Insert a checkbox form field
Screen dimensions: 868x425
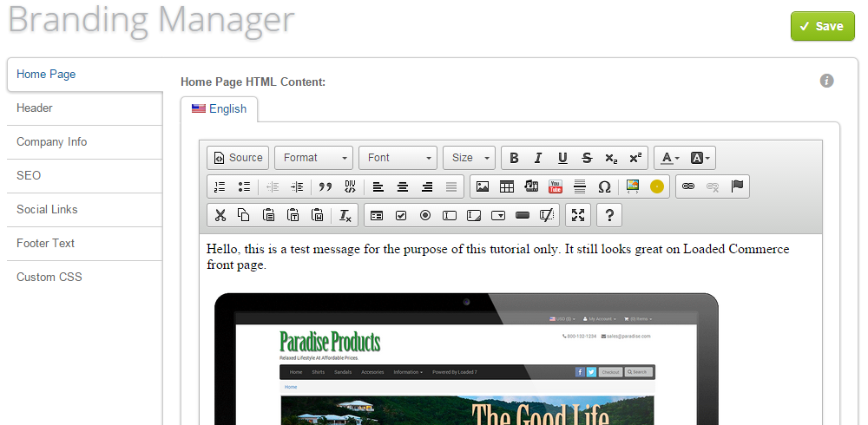401,216
